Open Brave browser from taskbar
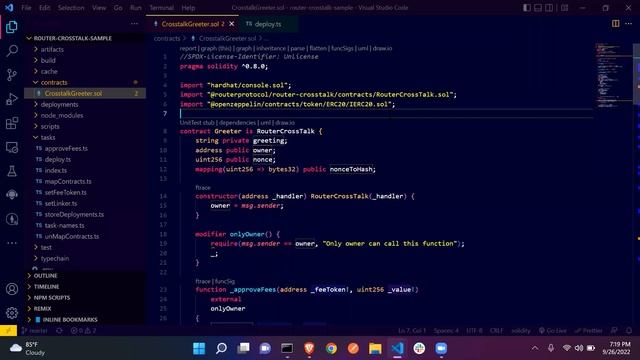Image resolution: width=640 pixels, height=360 pixels. pyautogui.click(x=309, y=348)
